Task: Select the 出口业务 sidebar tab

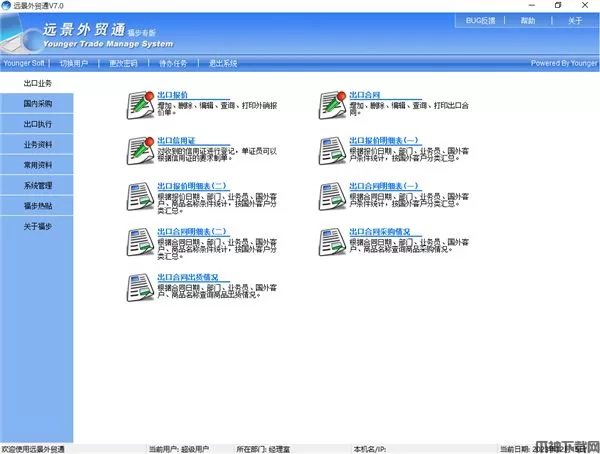Action: tap(37, 83)
